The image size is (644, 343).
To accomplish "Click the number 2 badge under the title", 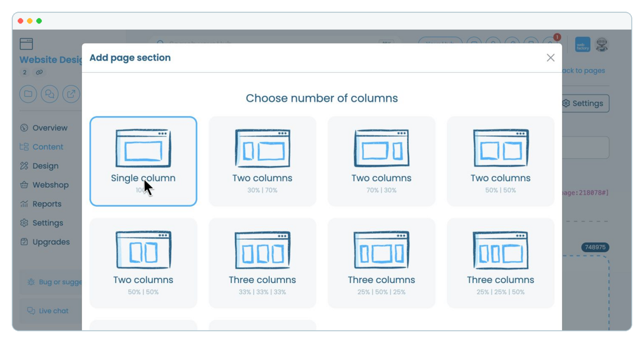I will 25,72.
